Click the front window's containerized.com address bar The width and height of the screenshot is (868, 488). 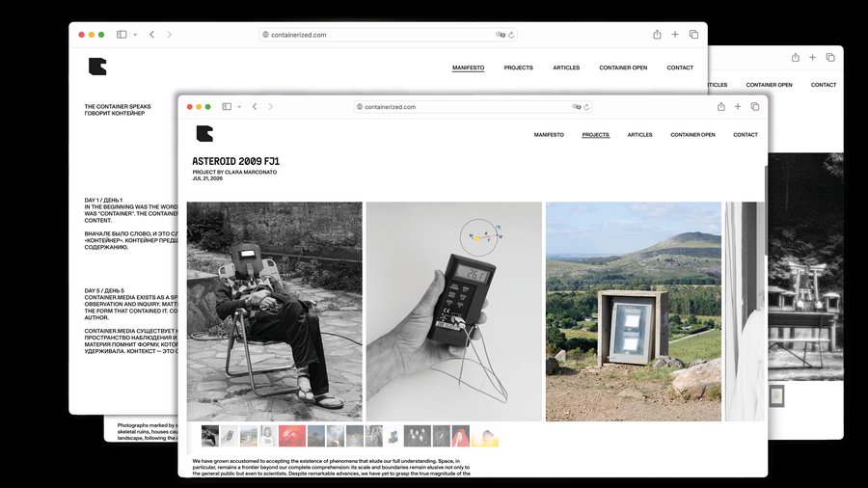coord(473,107)
